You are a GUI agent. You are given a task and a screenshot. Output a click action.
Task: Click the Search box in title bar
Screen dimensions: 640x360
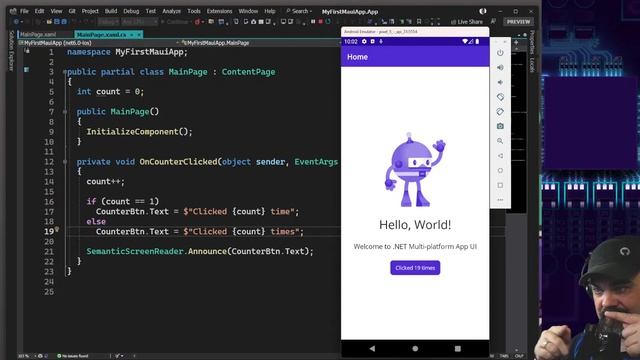pos(299,11)
